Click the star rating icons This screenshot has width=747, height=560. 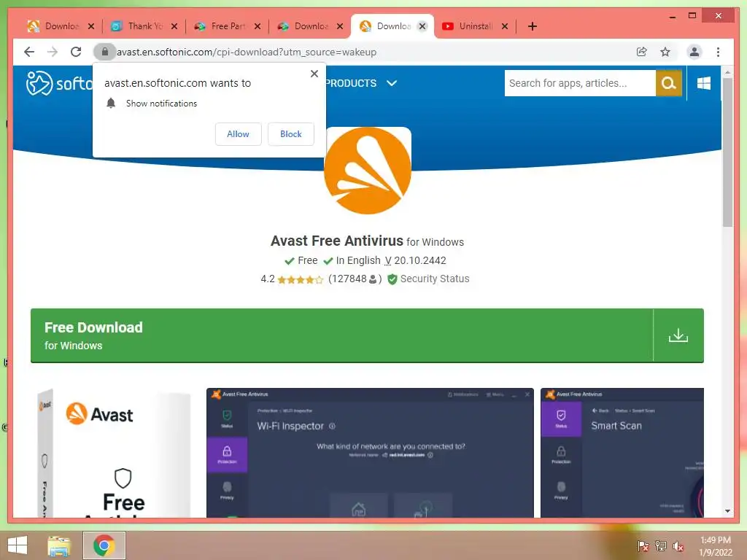click(x=300, y=279)
